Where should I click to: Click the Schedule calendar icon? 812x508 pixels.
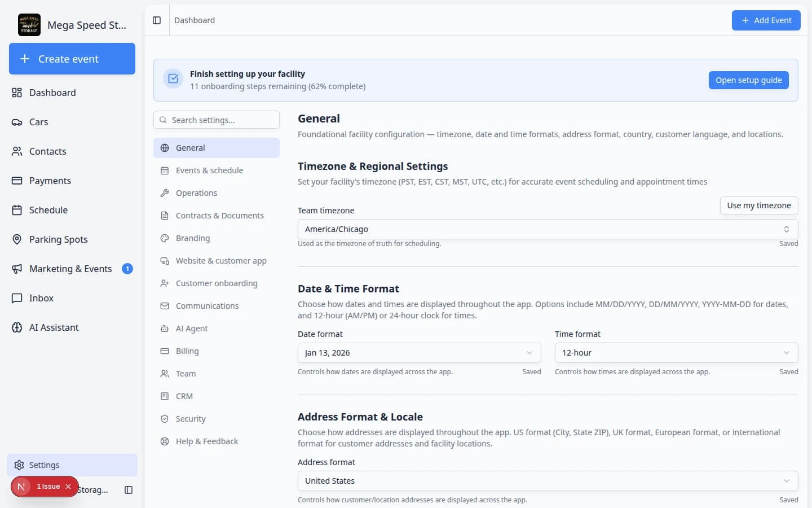pyautogui.click(x=17, y=210)
